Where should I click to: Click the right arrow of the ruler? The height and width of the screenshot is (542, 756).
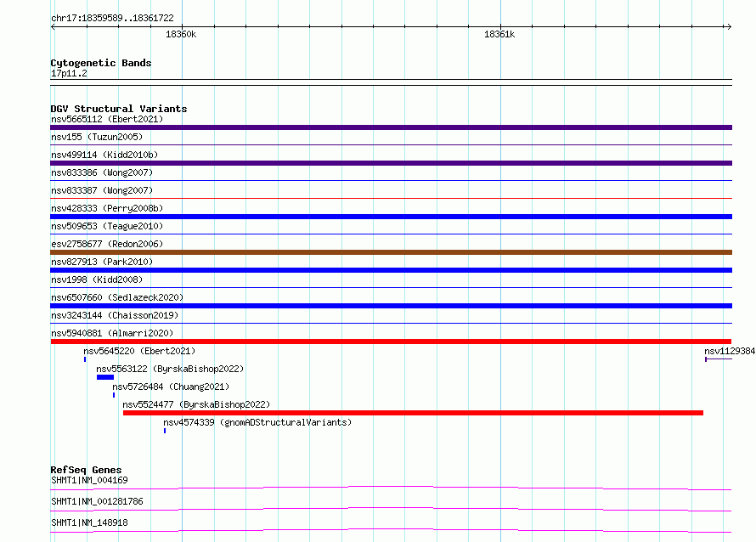click(x=729, y=27)
